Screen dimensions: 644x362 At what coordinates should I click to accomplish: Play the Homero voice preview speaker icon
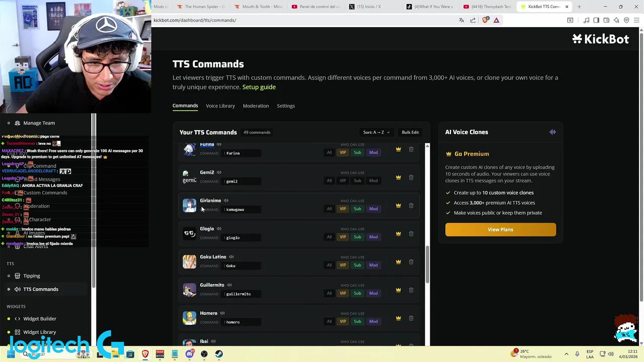[x=222, y=313]
